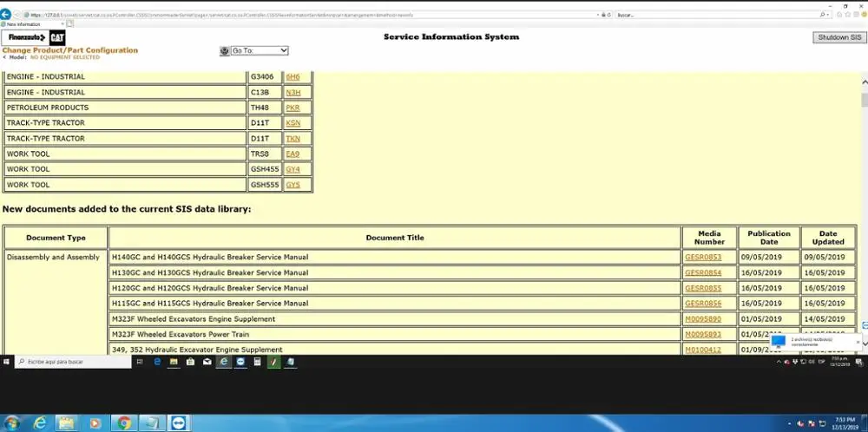868x432 pixels.
Task: Open Microsoft Store on the inner taskbar
Action: click(x=190, y=362)
